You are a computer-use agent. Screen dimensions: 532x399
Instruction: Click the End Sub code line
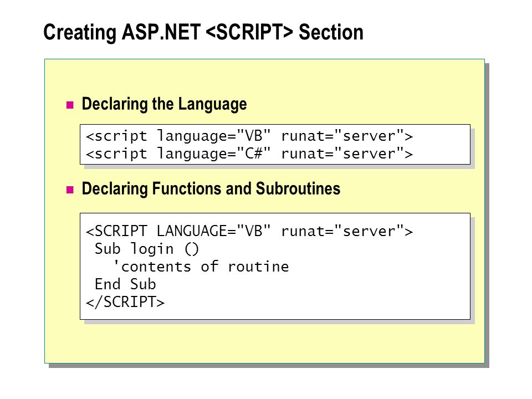tap(125, 284)
